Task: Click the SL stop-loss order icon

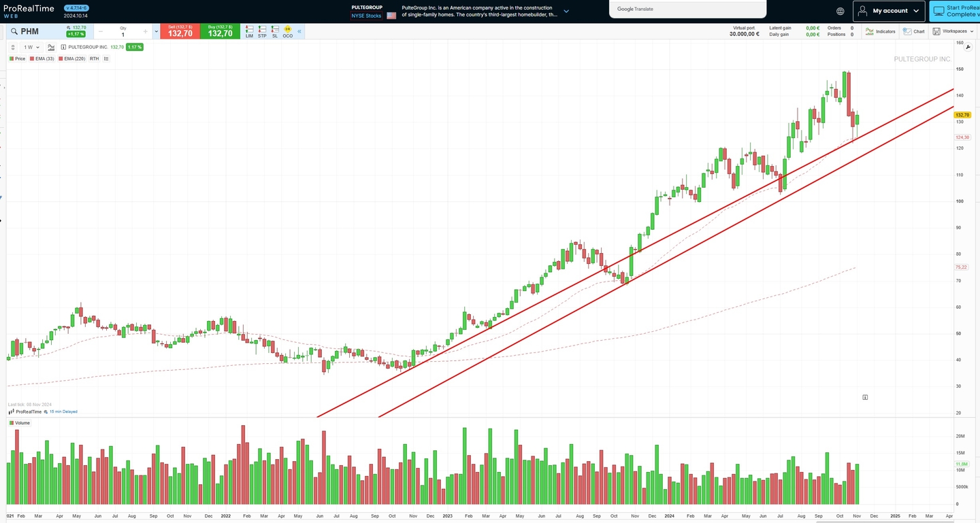Action: click(x=275, y=31)
